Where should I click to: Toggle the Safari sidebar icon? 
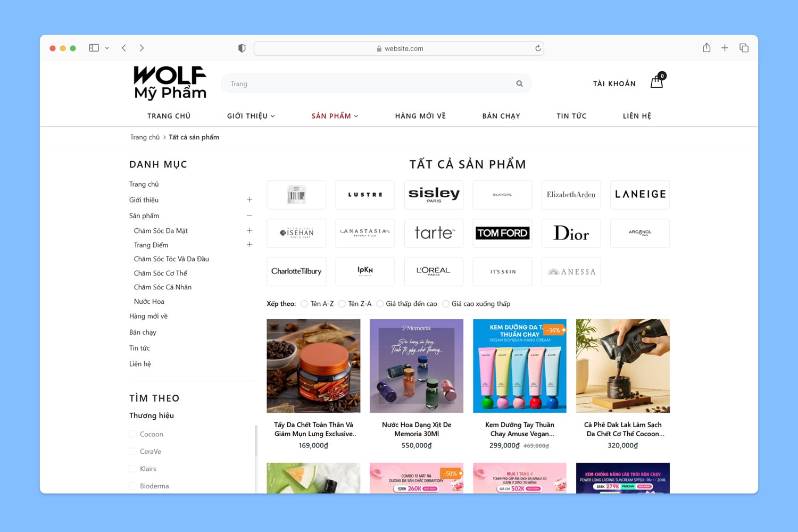tap(94, 48)
